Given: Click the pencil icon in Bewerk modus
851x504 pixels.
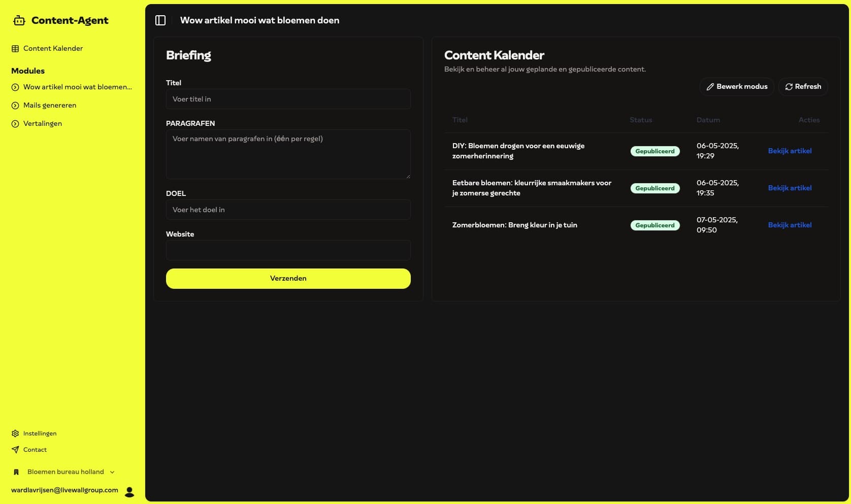Looking at the screenshot, I should tap(710, 87).
